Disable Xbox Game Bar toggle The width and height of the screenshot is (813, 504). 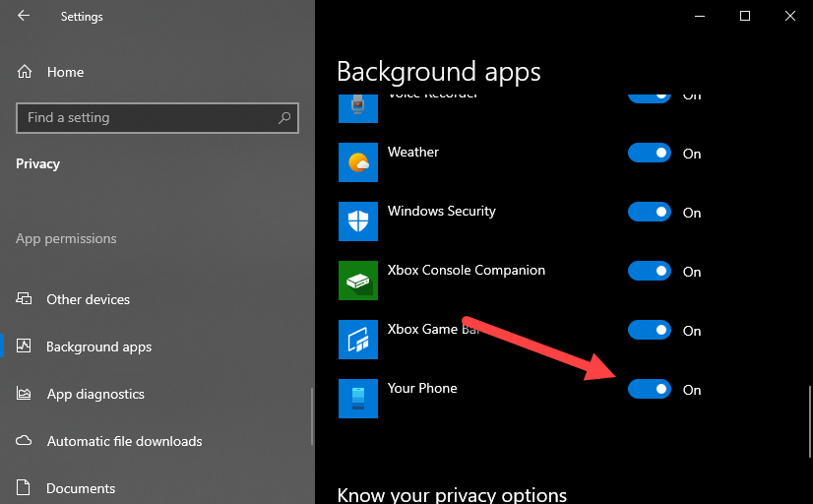(650, 331)
